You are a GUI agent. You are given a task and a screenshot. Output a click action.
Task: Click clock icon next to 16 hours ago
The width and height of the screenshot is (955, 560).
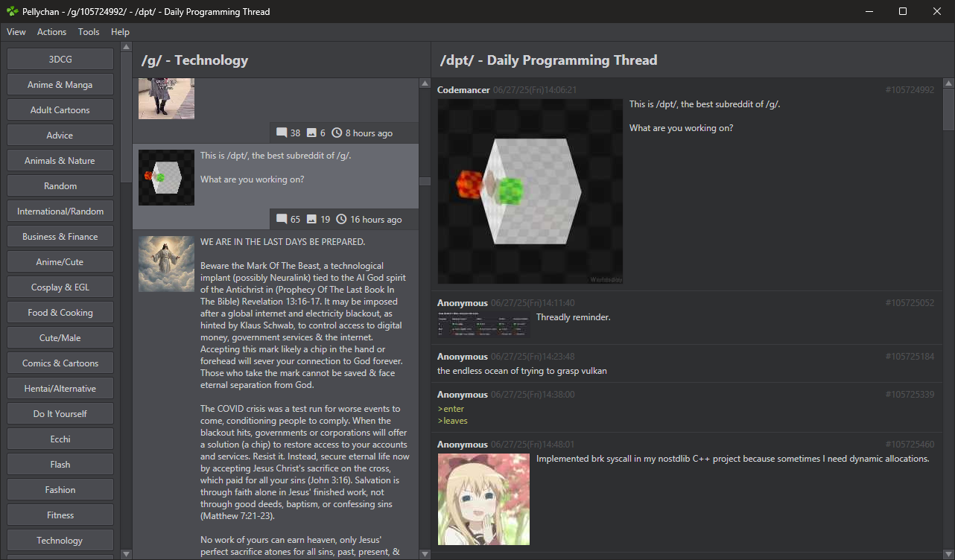(x=341, y=219)
